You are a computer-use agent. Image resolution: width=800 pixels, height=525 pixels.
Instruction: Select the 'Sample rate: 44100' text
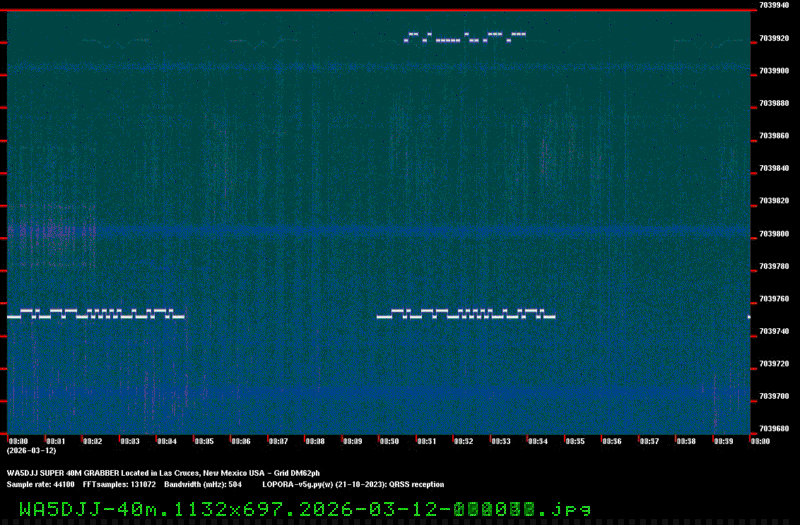(40, 485)
